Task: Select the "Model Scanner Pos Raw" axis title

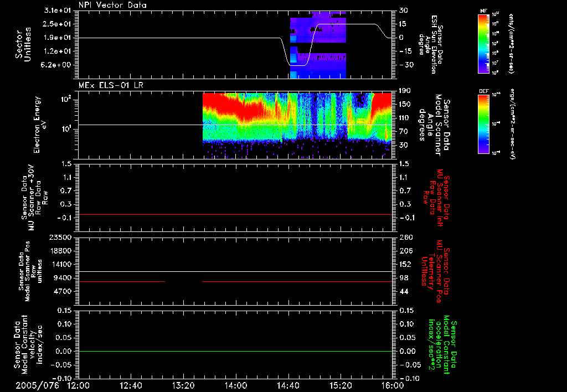Action: [30, 271]
